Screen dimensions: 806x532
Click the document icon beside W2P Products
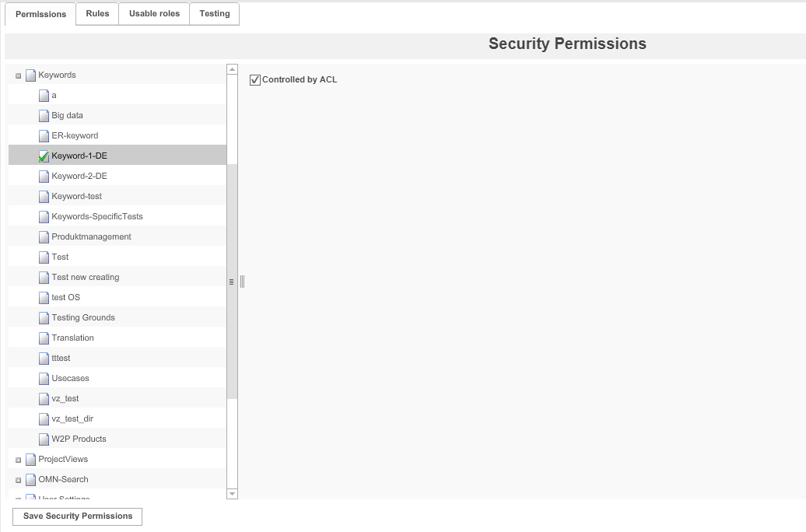click(x=44, y=439)
